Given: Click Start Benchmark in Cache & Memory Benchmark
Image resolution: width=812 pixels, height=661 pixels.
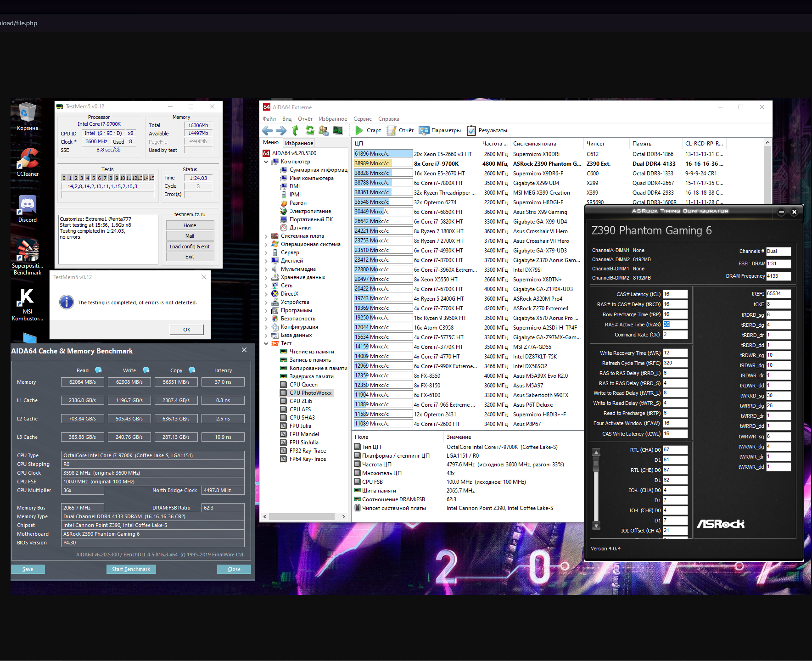Looking at the screenshot, I should coord(131,569).
